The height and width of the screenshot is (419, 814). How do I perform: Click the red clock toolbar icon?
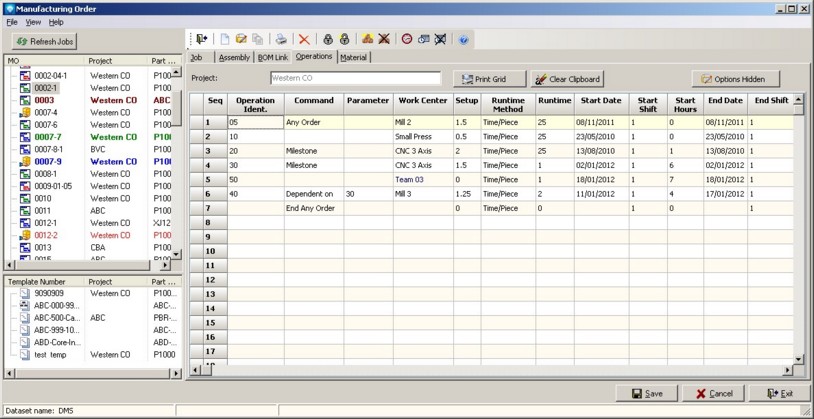pos(407,39)
